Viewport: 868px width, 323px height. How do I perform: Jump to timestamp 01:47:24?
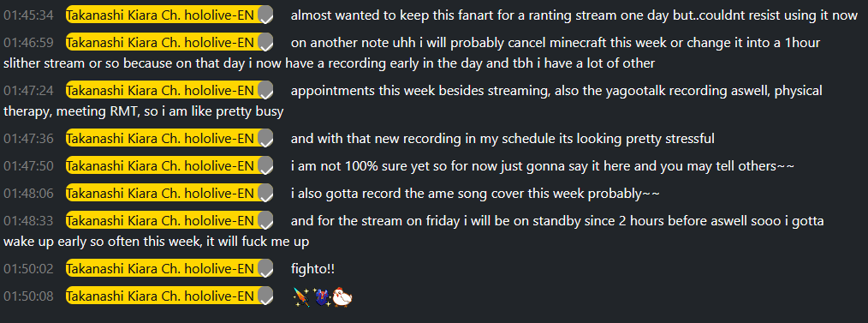(29, 91)
